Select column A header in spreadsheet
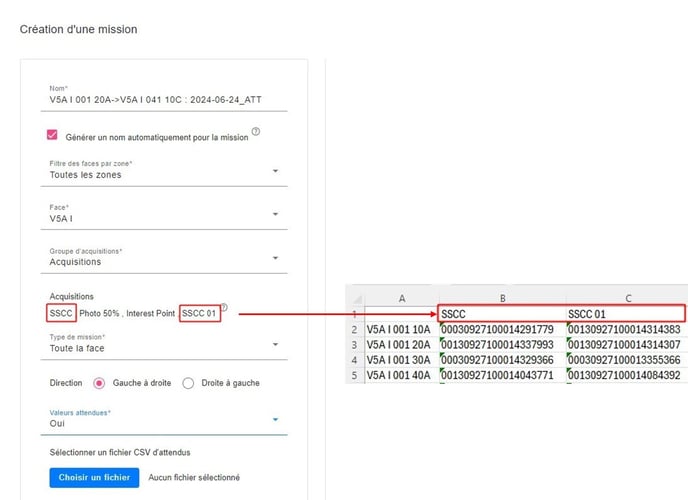688x500 pixels. (x=400, y=297)
